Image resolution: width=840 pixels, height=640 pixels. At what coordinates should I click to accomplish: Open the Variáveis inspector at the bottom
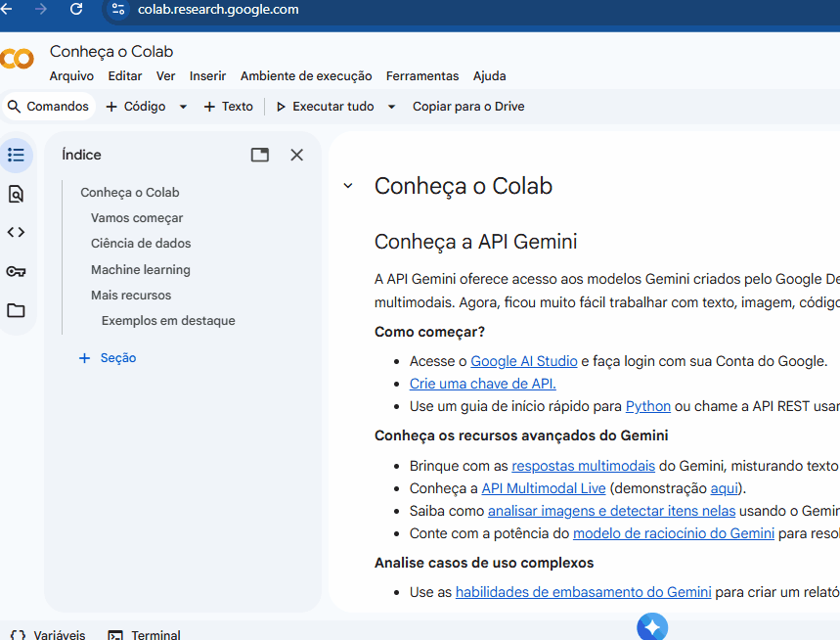coord(46,634)
